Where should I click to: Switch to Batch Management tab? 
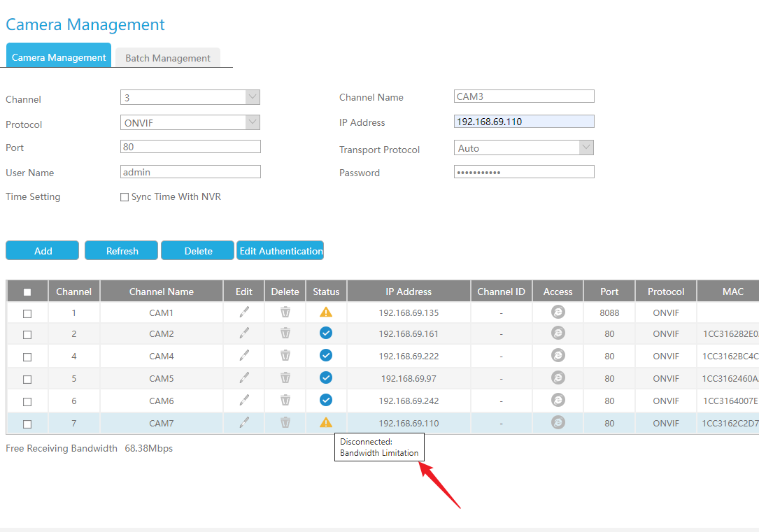tap(167, 57)
